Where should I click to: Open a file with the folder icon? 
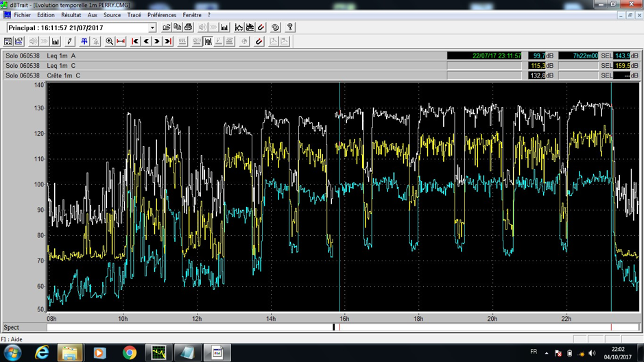click(167, 27)
